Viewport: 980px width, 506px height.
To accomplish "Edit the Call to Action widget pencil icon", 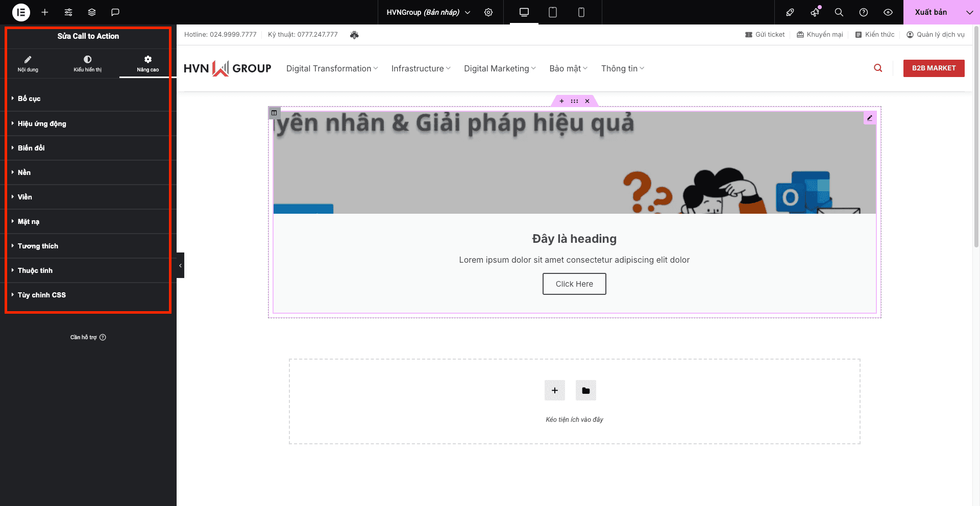I will click(x=869, y=118).
